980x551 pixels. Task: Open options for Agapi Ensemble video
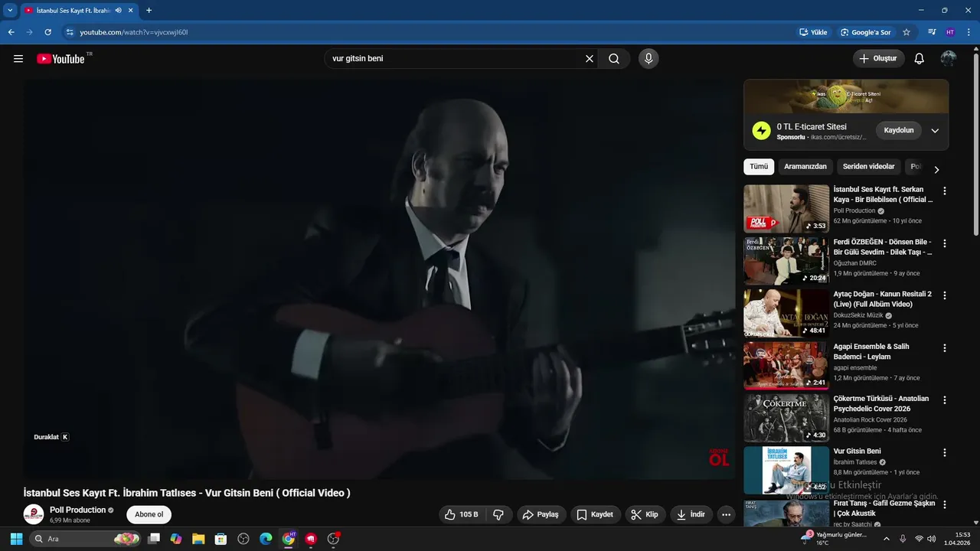945,347
